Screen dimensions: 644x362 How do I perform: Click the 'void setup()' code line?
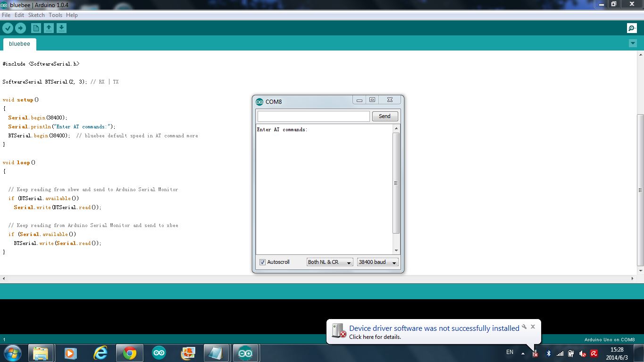(21, 100)
